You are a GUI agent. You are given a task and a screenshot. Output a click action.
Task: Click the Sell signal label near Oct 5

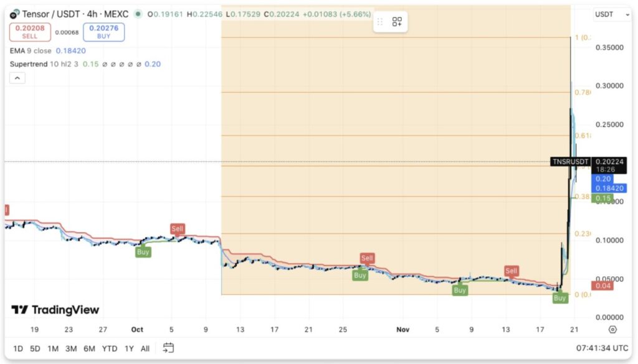(x=178, y=229)
